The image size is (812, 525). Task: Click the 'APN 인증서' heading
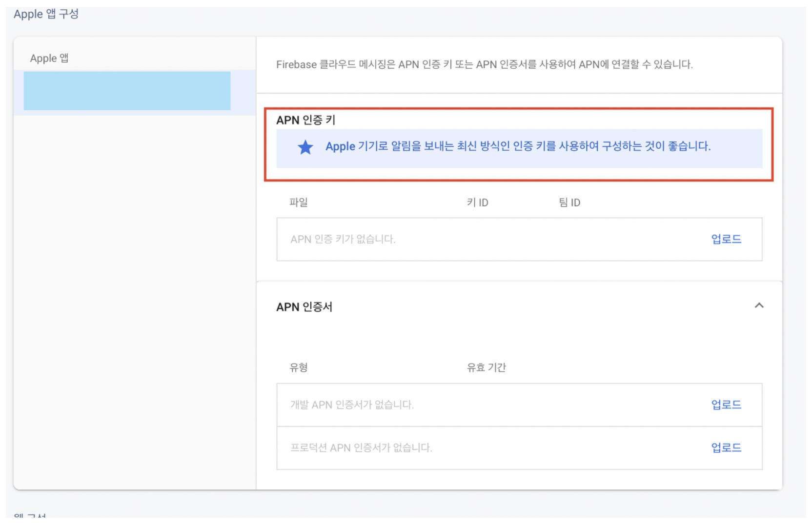point(304,307)
